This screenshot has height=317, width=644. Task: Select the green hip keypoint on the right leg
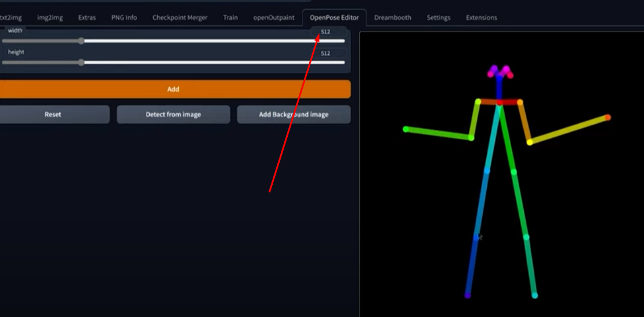click(x=513, y=172)
